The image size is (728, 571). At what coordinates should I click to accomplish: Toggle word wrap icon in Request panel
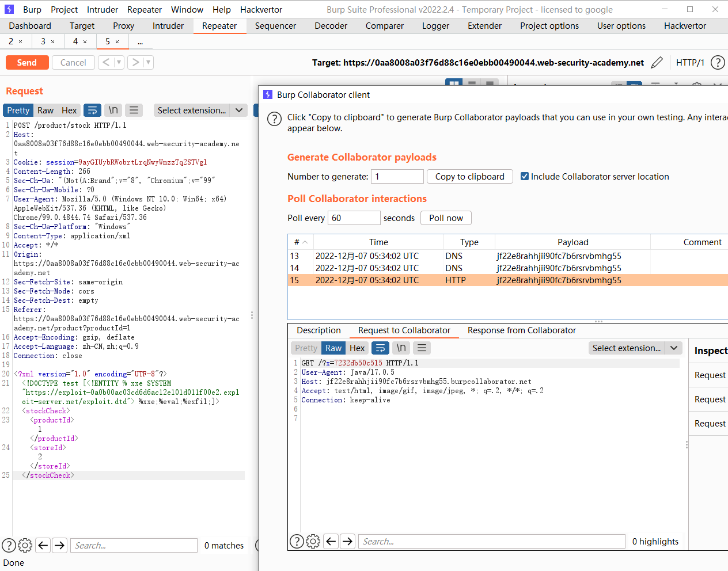pos(92,111)
